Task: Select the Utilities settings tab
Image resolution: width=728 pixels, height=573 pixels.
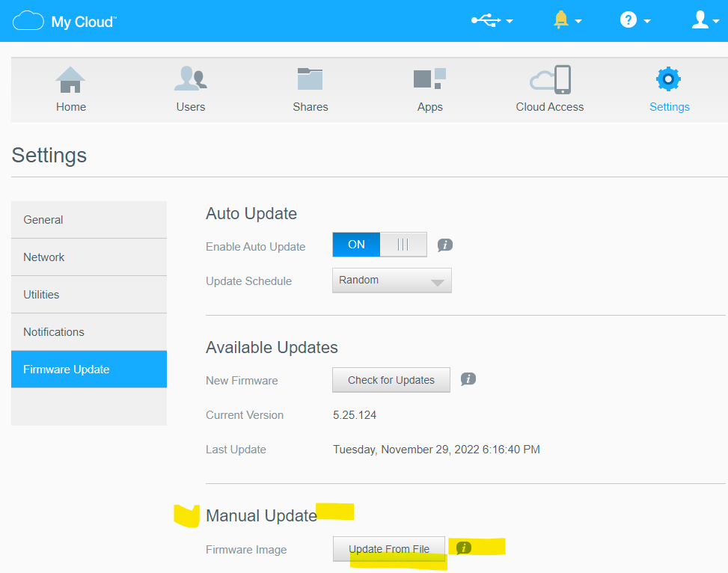Action: 89,295
